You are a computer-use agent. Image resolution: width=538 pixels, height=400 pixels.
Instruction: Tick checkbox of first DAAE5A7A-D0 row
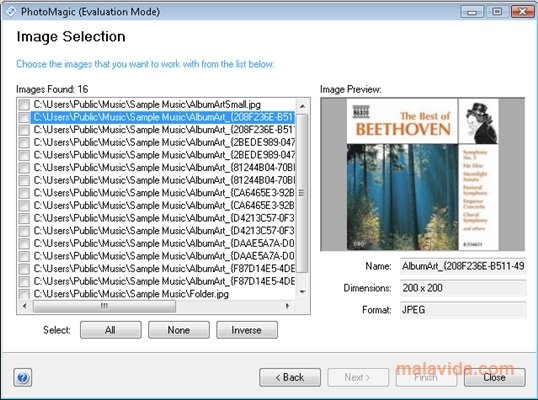pos(24,244)
